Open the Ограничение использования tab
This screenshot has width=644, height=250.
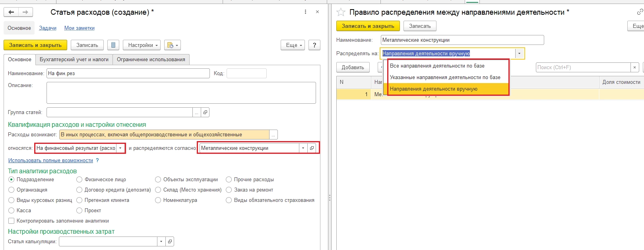pos(151,60)
